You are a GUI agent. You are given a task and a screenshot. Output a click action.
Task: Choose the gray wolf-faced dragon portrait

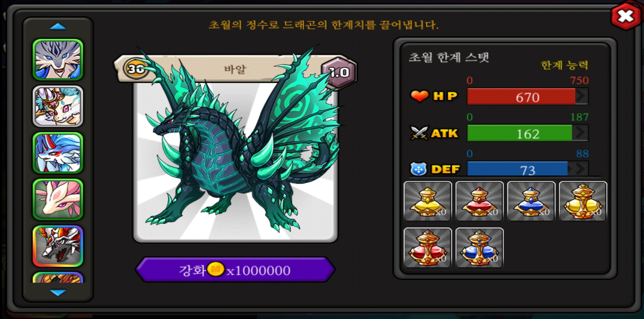tap(58, 60)
